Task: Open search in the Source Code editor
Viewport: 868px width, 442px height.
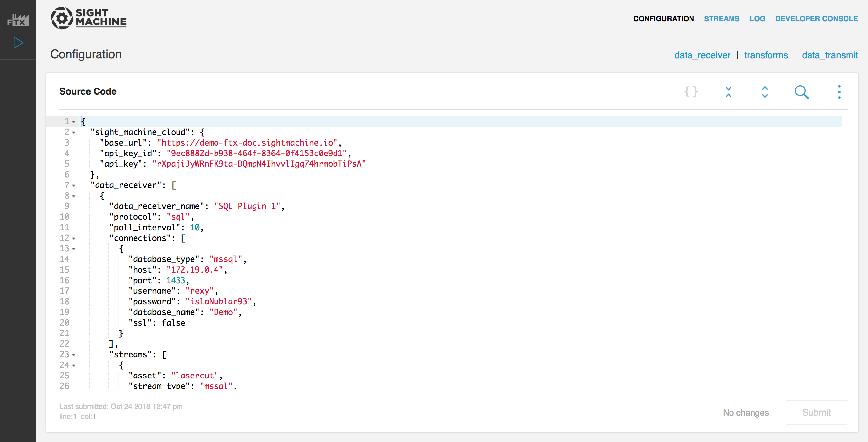Action: (802, 92)
